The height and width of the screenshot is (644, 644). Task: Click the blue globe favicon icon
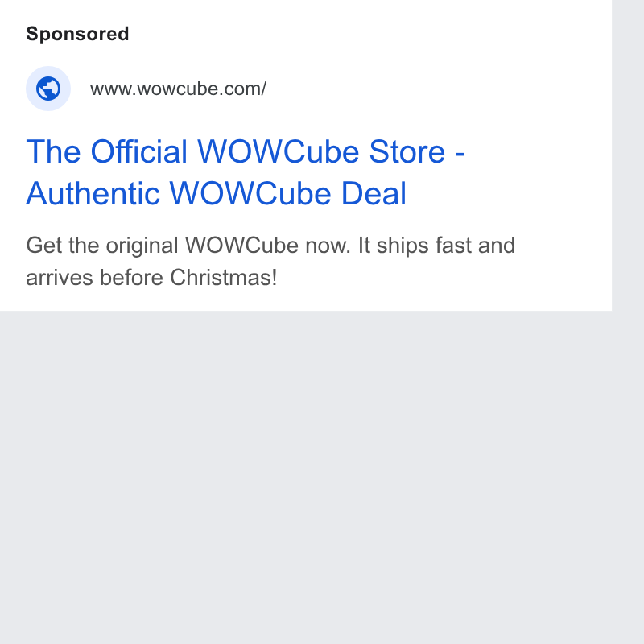48,89
